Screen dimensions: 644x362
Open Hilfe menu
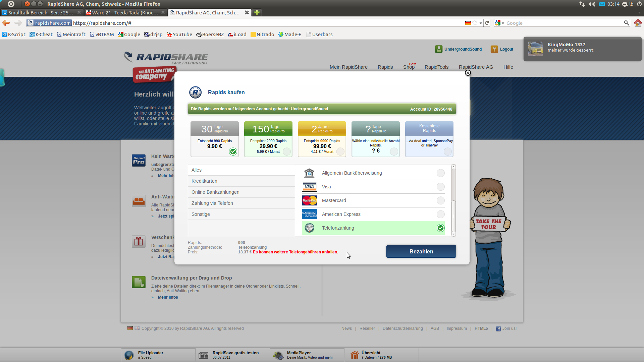(508, 67)
